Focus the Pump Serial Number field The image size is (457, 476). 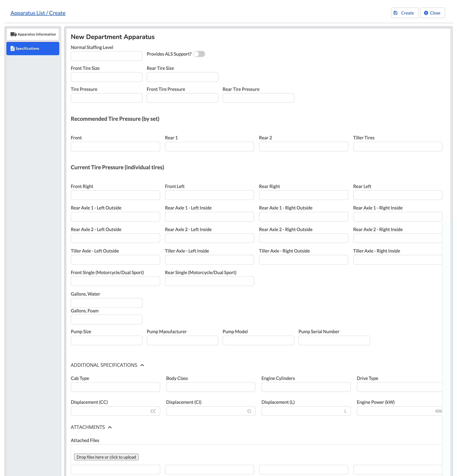[x=334, y=340]
